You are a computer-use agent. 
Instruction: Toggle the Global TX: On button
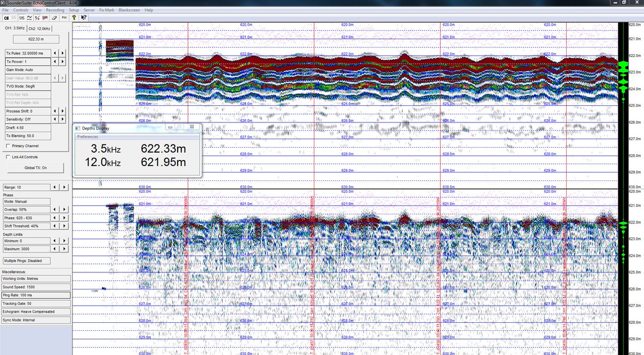tap(35, 168)
